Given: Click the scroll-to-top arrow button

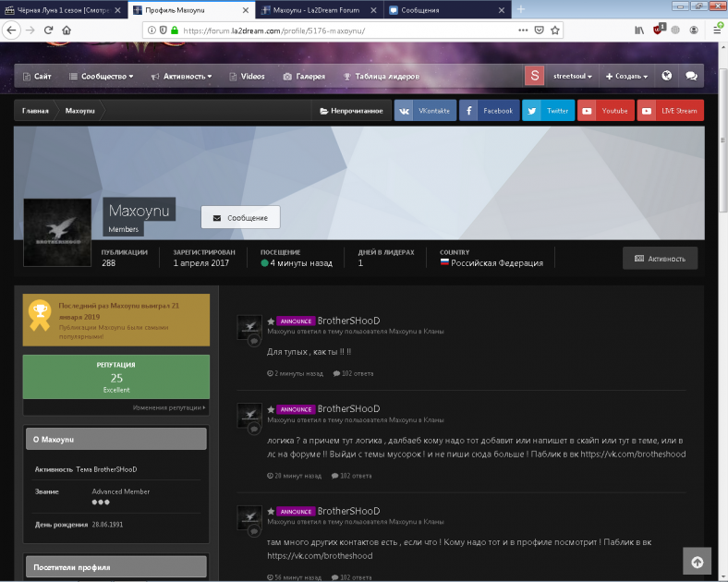Looking at the screenshot, I should [x=697, y=561].
